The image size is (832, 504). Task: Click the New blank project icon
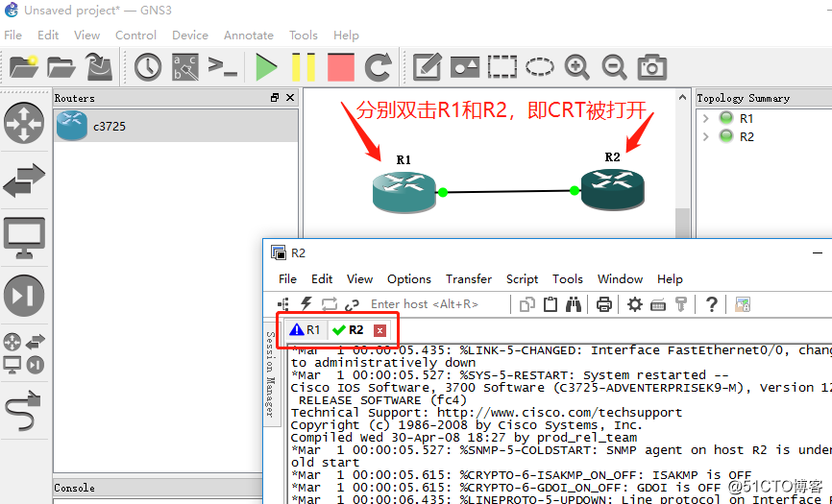24,67
